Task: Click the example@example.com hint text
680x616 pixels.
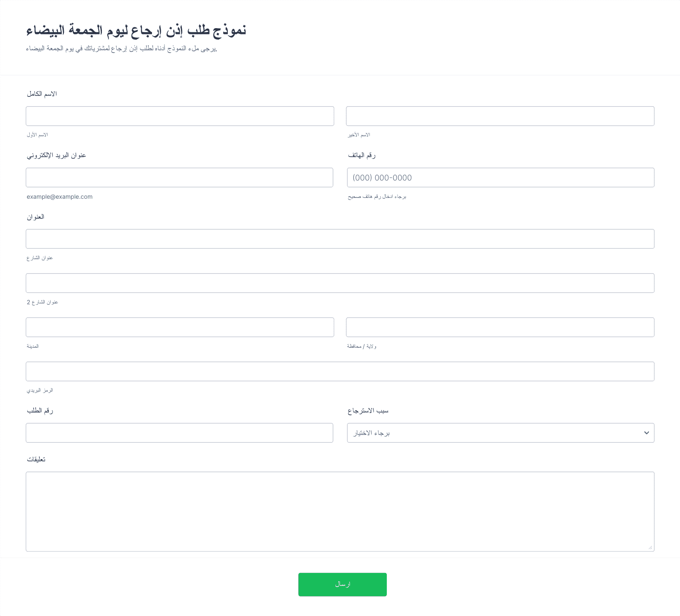Action: (60, 197)
